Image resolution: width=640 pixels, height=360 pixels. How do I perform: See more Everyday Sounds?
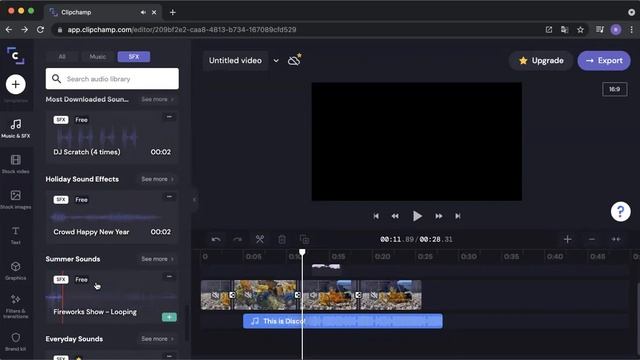(157, 339)
